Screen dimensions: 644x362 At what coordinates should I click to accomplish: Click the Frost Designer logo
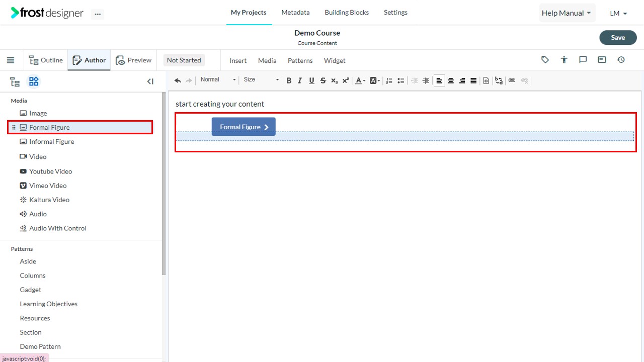coord(47,13)
